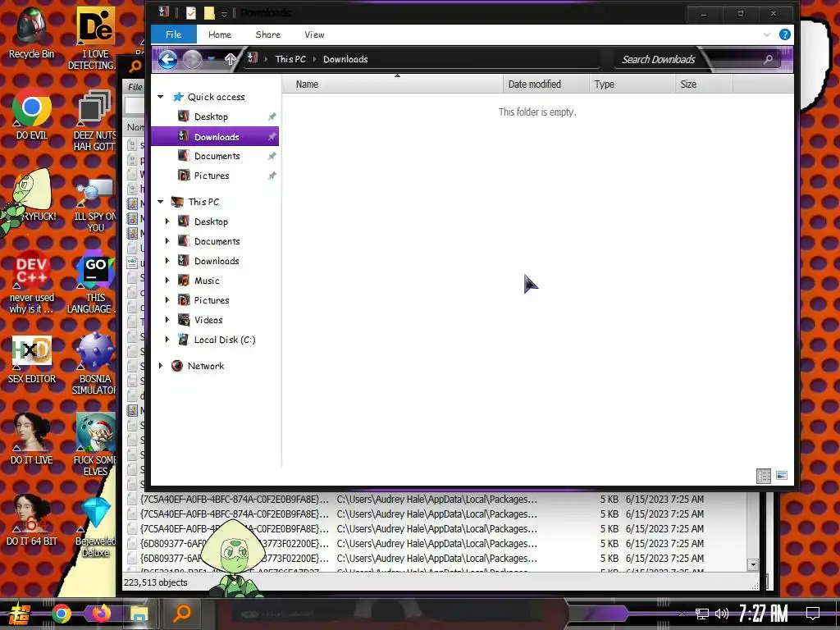
Task: Open quick access toolbar customize dropdown
Action: 225,14
